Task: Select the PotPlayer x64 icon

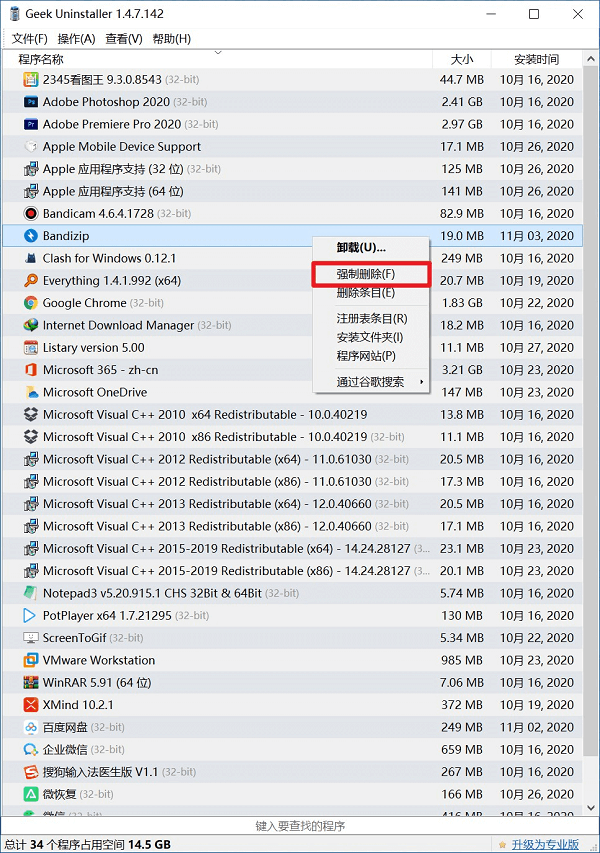Action: coord(31,616)
